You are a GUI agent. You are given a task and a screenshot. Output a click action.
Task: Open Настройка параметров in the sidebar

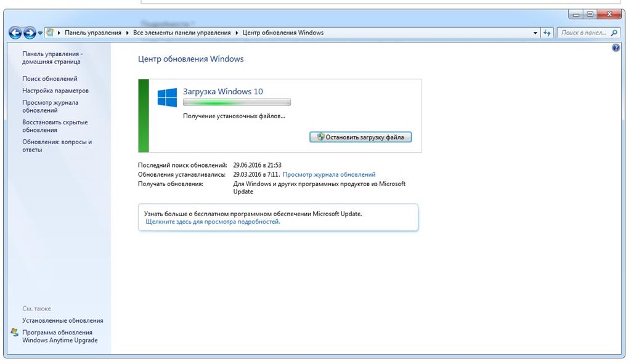(x=55, y=91)
